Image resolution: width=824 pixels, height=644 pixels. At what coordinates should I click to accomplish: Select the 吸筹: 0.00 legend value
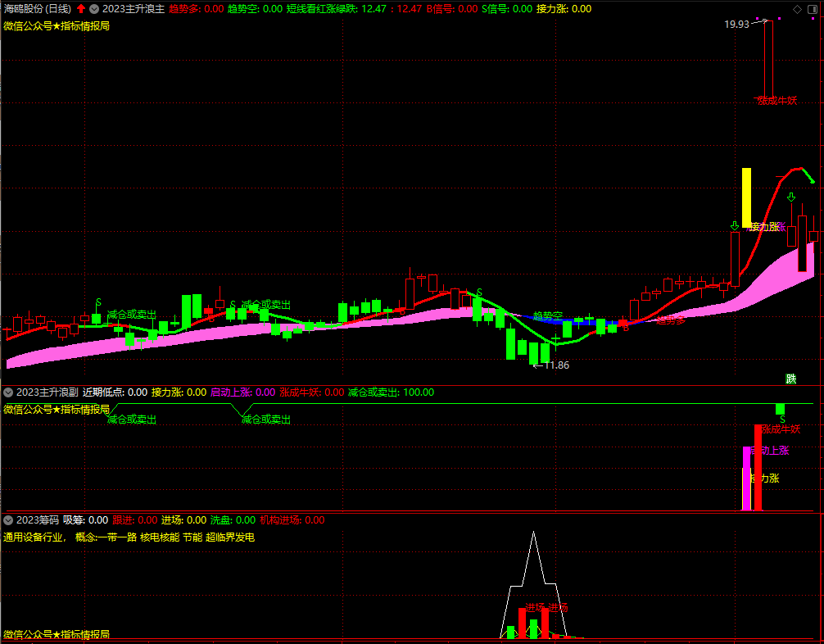(x=86, y=520)
